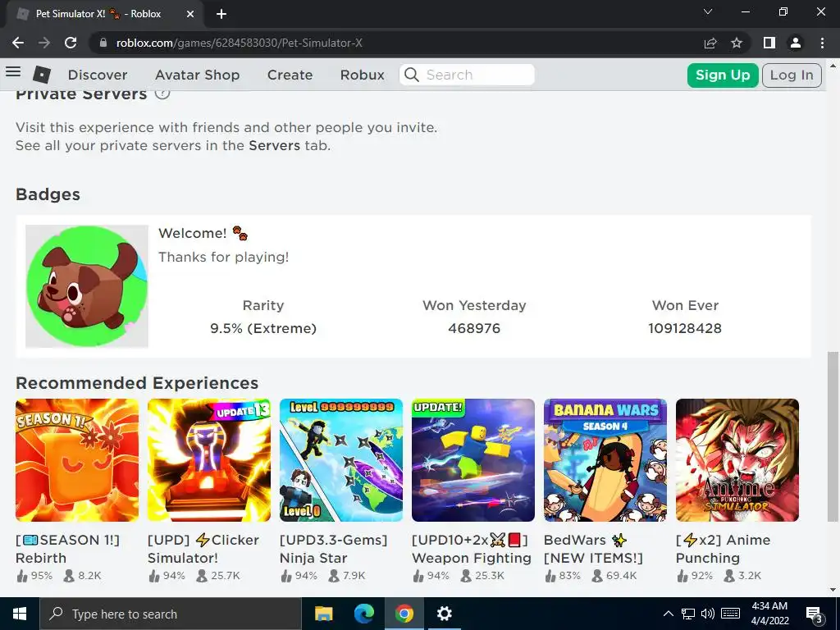Image resolution: width=840 pixels, height=630 pixels.
Task: Click the green Sign Up button
Action: tap(723, 75)
